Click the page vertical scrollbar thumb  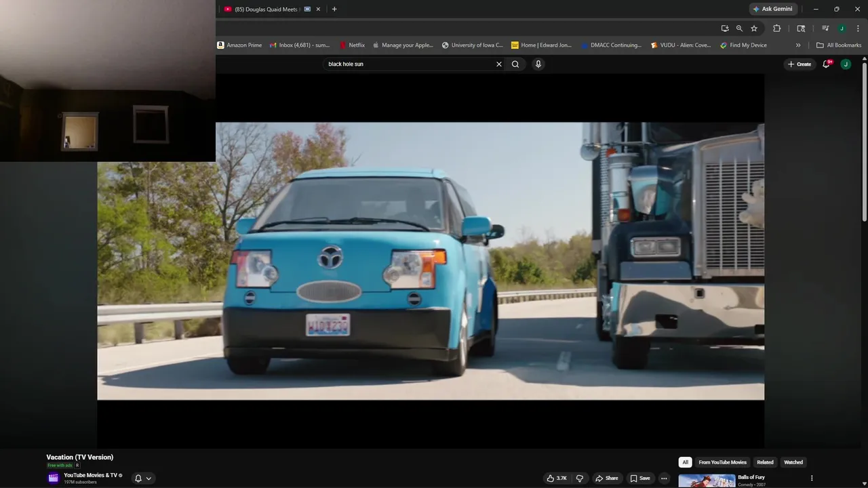(865, 142)
